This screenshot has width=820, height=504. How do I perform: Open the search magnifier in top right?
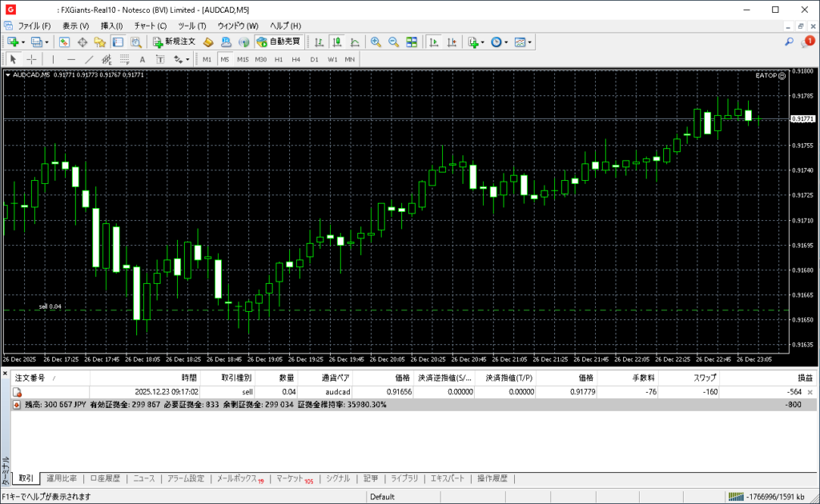point(789,42)
